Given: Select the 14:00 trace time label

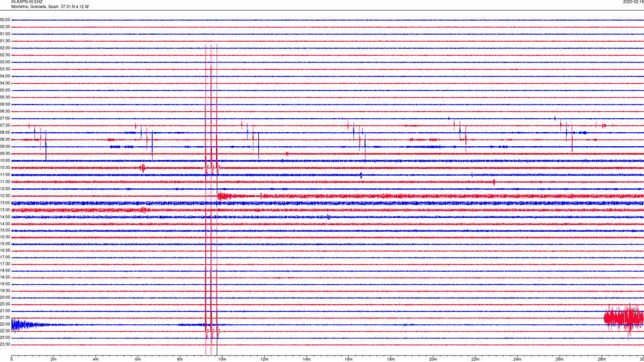Looking at the screenshot, I should (x=5, y=217).
